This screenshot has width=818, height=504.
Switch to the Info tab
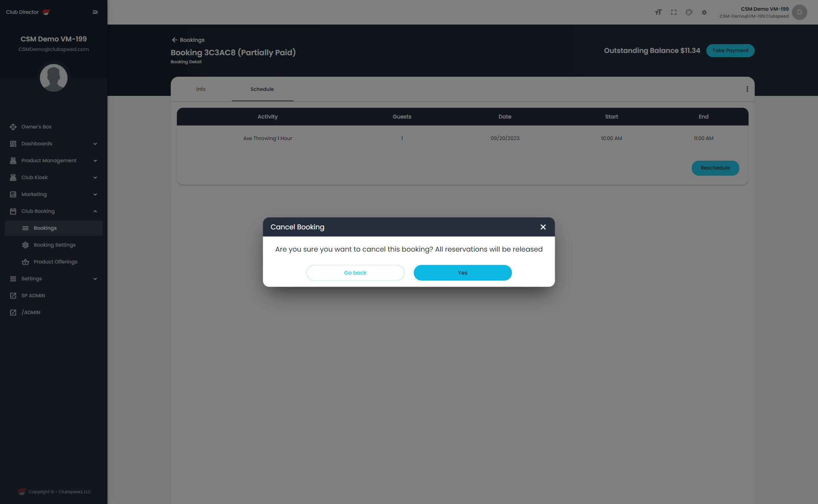[201, 89]
